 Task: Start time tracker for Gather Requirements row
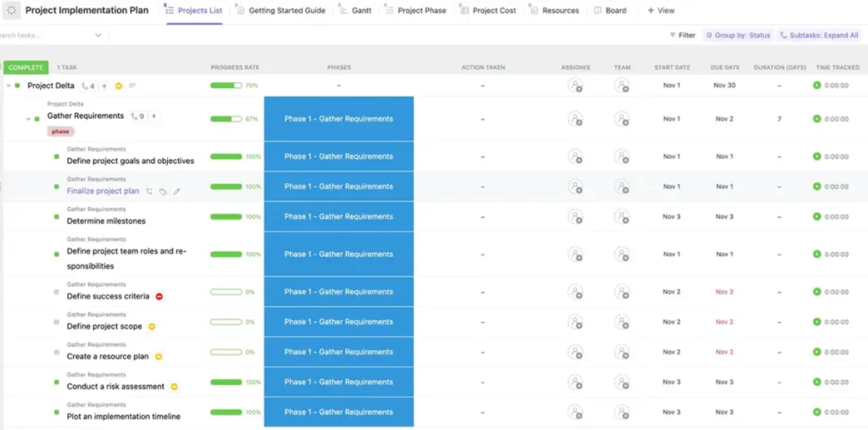pos(816,119)
